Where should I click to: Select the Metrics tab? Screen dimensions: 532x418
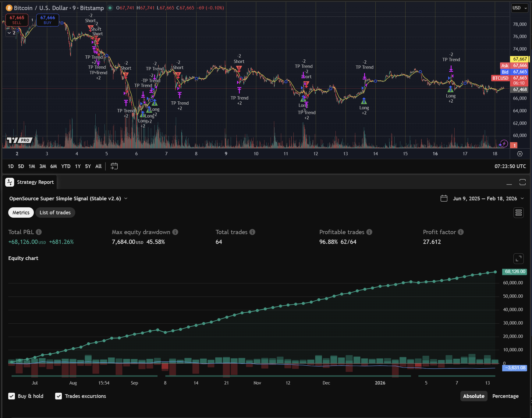21,213
